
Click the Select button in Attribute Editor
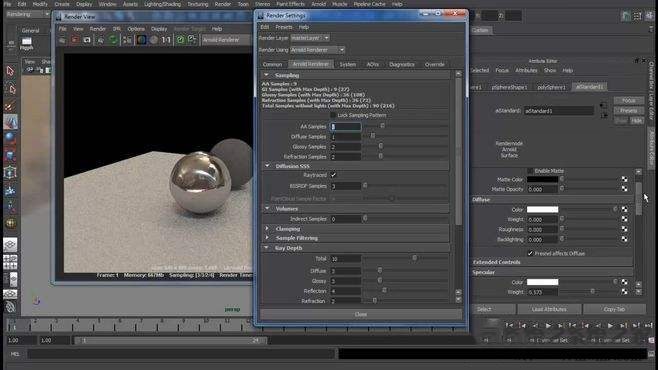(x=484, y=309)
